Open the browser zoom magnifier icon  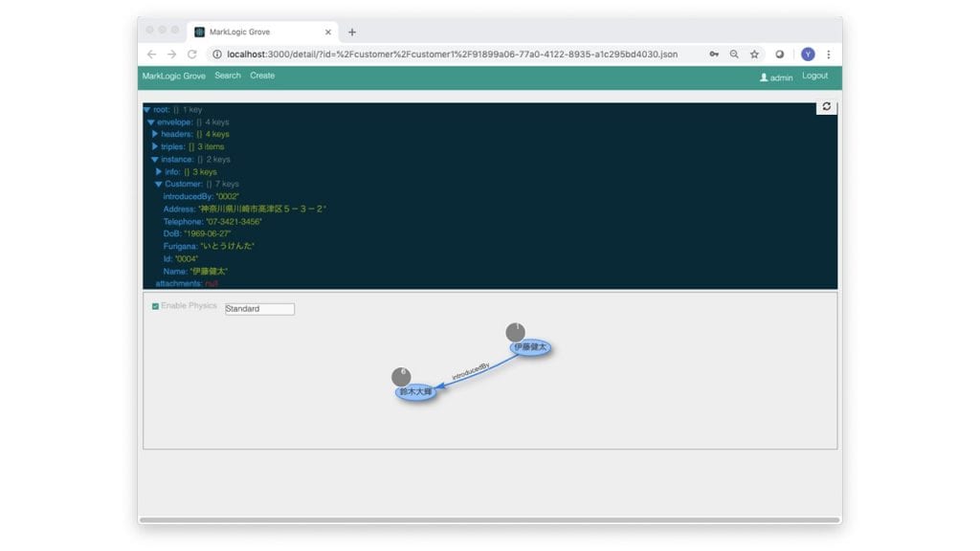pos(734,55)
